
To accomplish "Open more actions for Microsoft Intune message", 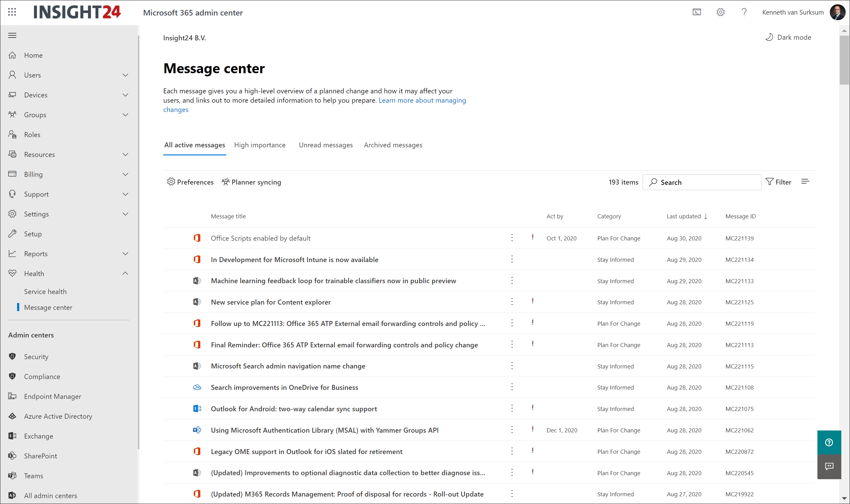I will [512, 259].
